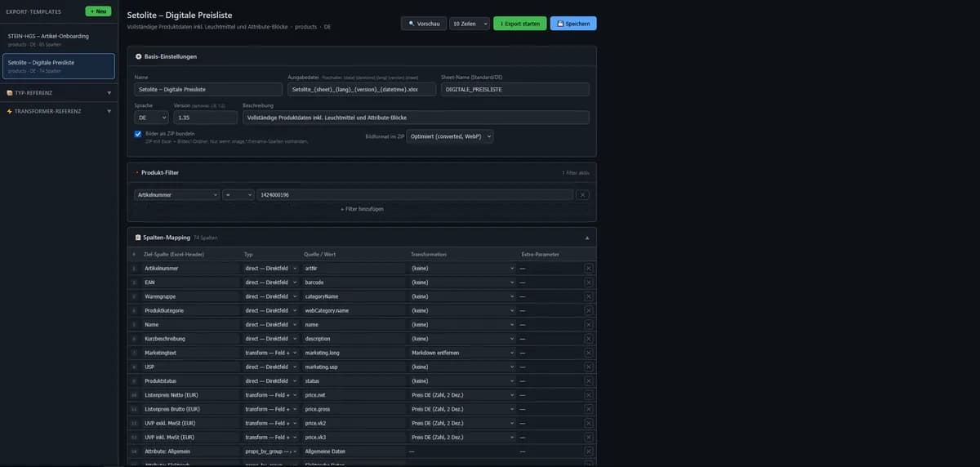
Task: Delete the Produktkategorie mapping row
Action: (589, 310)
